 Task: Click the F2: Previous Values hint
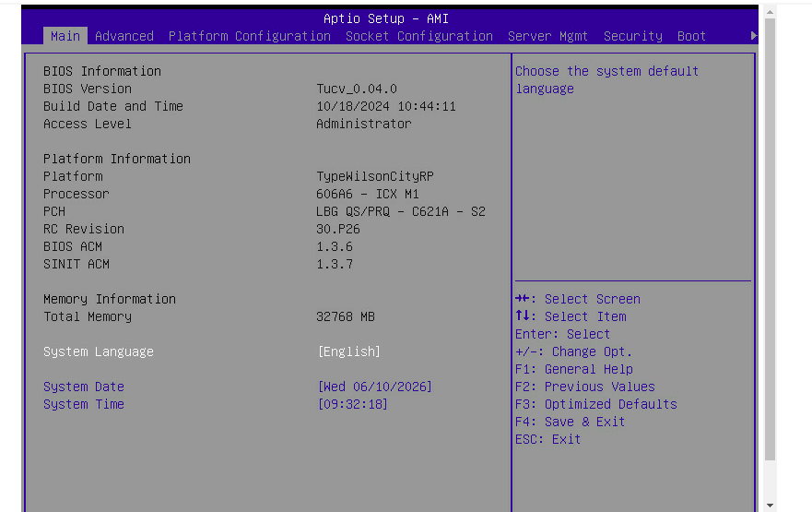[x=584, y=387]
